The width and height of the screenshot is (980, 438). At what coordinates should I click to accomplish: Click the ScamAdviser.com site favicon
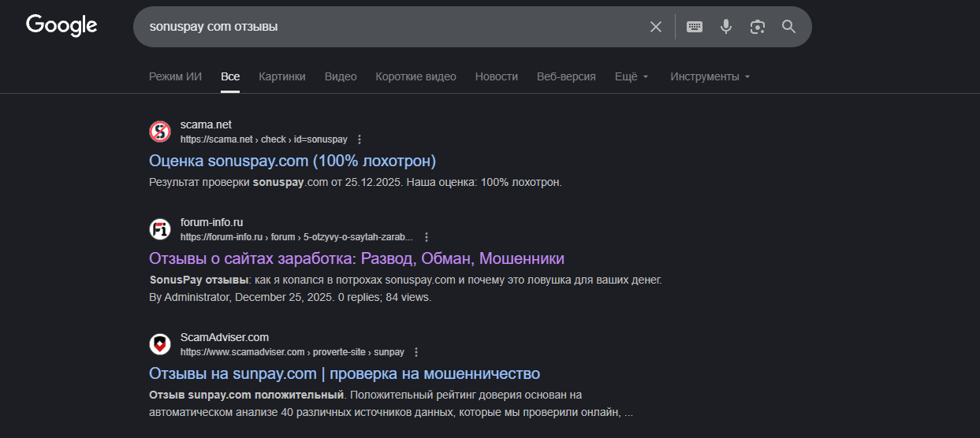tap(160, 344)
